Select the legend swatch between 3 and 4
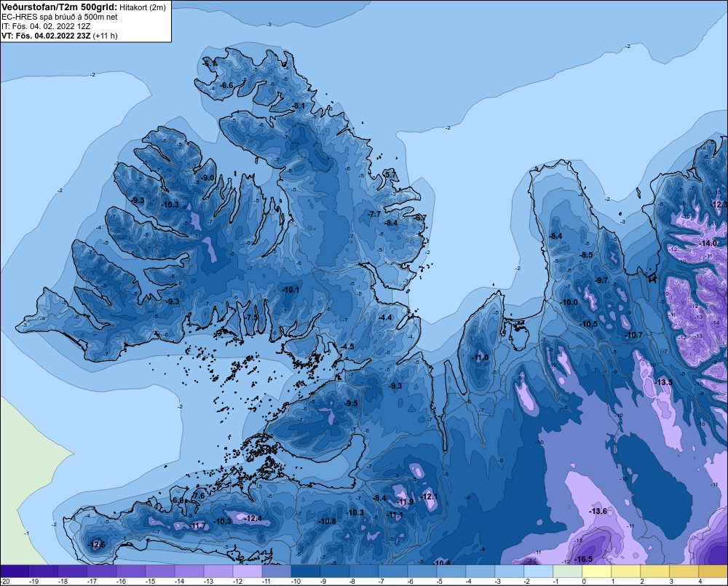This screenshot has width=728, height=586. pos(684,571)
